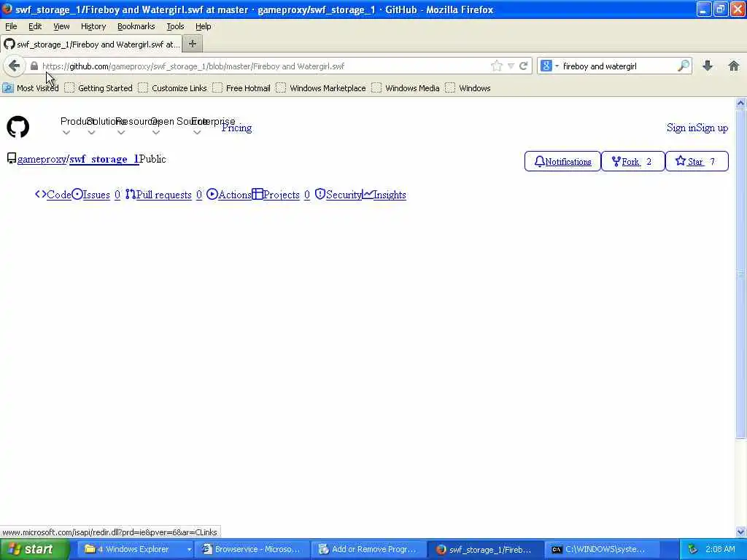Click the scrollbar up arrow

tap(741, 103)
